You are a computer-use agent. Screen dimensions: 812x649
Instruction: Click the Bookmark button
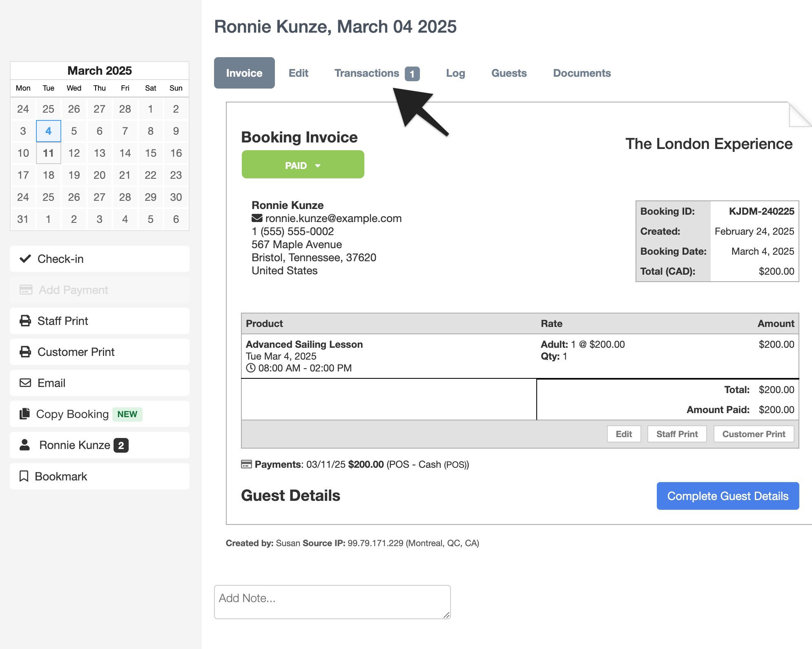point(100,476)
